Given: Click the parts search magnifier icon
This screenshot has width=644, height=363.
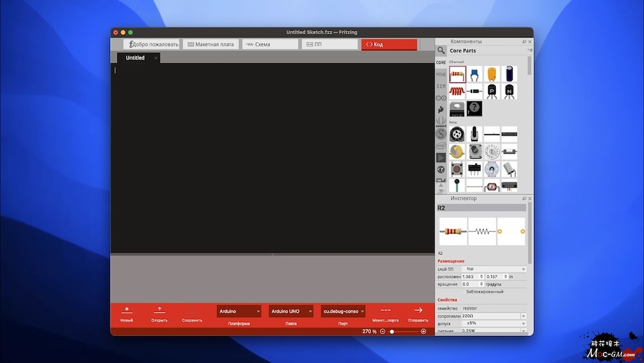Looking at the screenshot, I should pyautogui.click(x=441, y=50).
